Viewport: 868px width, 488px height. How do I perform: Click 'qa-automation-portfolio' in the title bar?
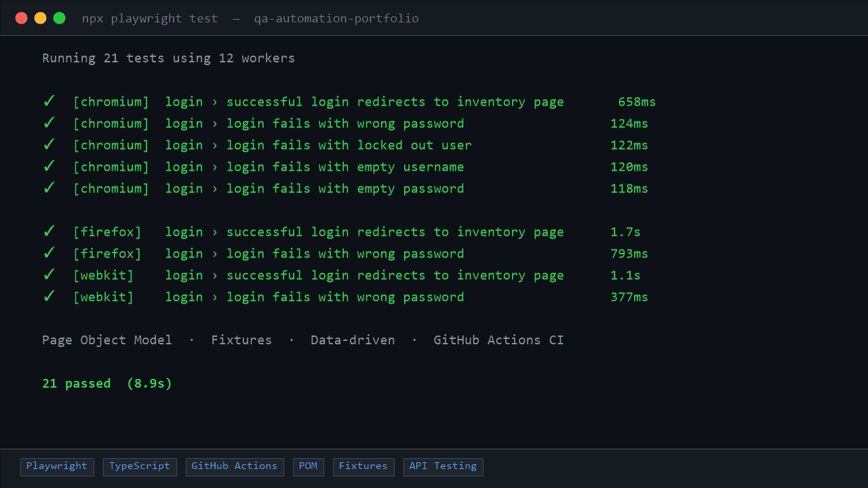coord(336,18)
